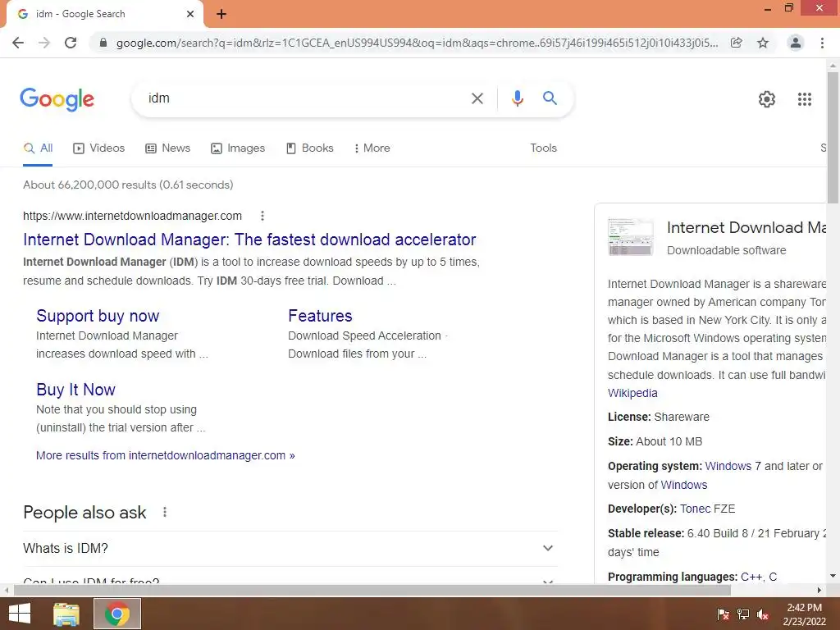Screen dimensions: 840x630
Task: Open the Wikipedia link in knowledge panel
Action: (x=632, y=393)
